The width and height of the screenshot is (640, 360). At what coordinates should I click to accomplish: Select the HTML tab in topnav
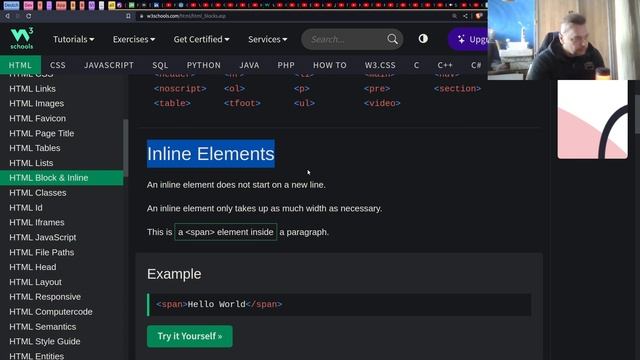20,65
